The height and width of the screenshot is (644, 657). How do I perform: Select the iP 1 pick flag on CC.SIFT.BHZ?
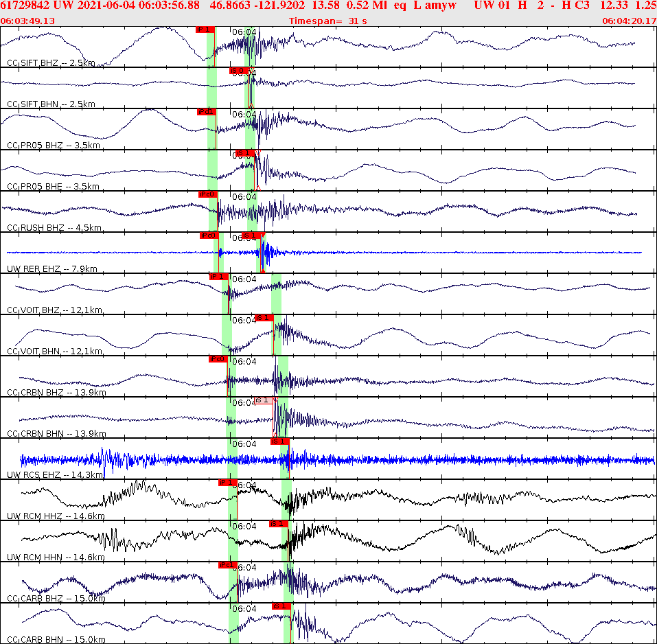(206, 30)
